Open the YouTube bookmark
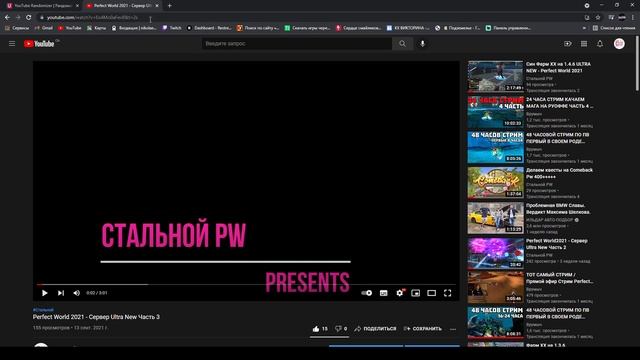 click(x=70, y=28)
